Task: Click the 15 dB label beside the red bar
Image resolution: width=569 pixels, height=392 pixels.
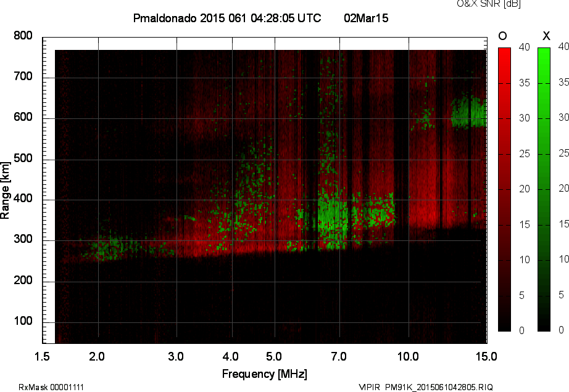Action: pos(525,224)
